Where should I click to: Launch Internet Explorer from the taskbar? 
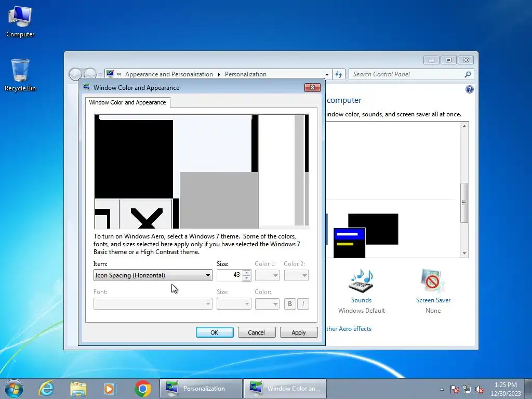coord(46,389)
